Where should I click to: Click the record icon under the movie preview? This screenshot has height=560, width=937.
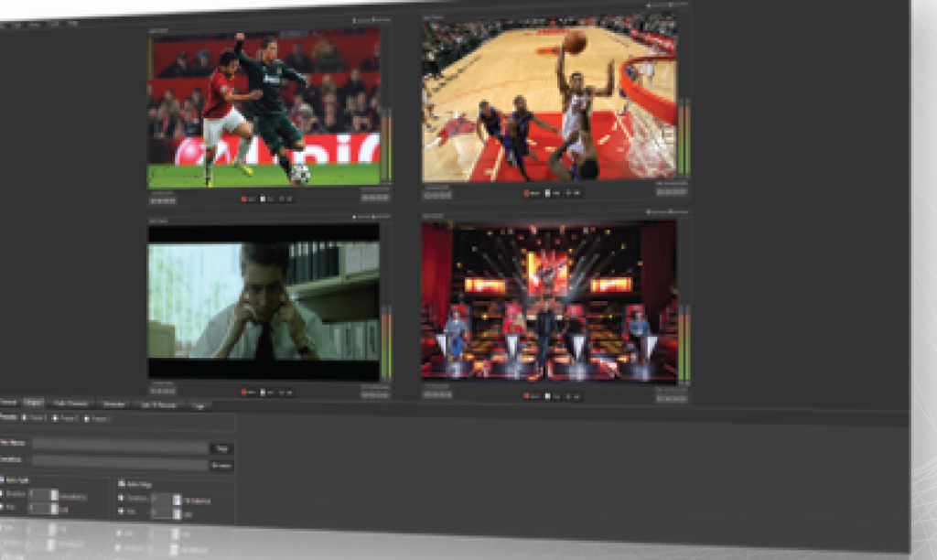tap(244, 392)
